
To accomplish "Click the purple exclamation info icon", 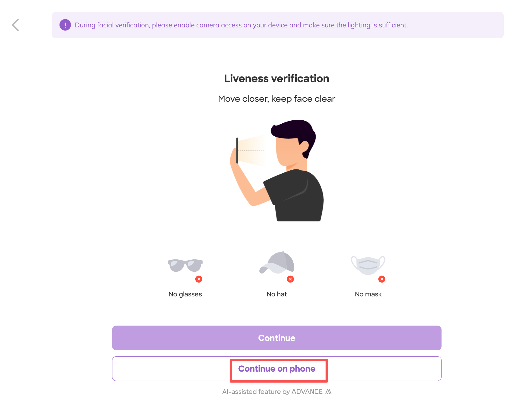I will tap(65, 25).
